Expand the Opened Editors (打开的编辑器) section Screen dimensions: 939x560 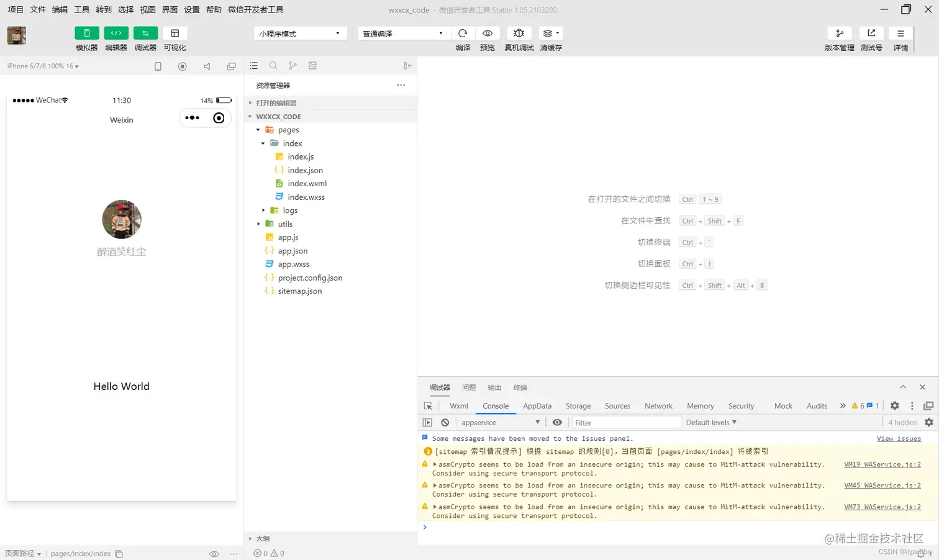point(331,103)
